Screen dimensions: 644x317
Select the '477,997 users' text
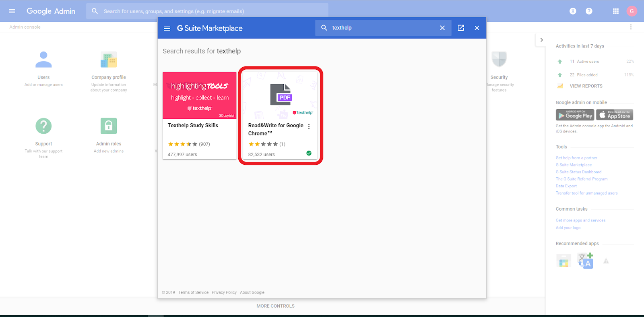182,154
